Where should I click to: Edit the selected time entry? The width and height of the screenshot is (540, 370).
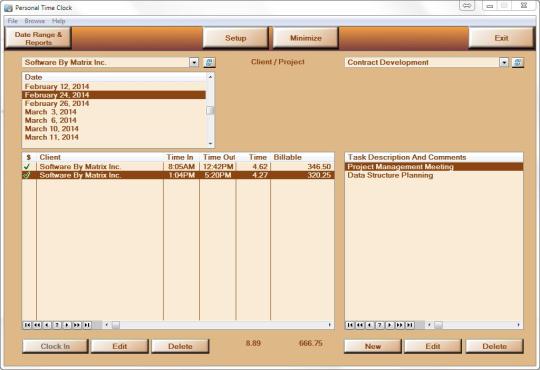point(120,346)
